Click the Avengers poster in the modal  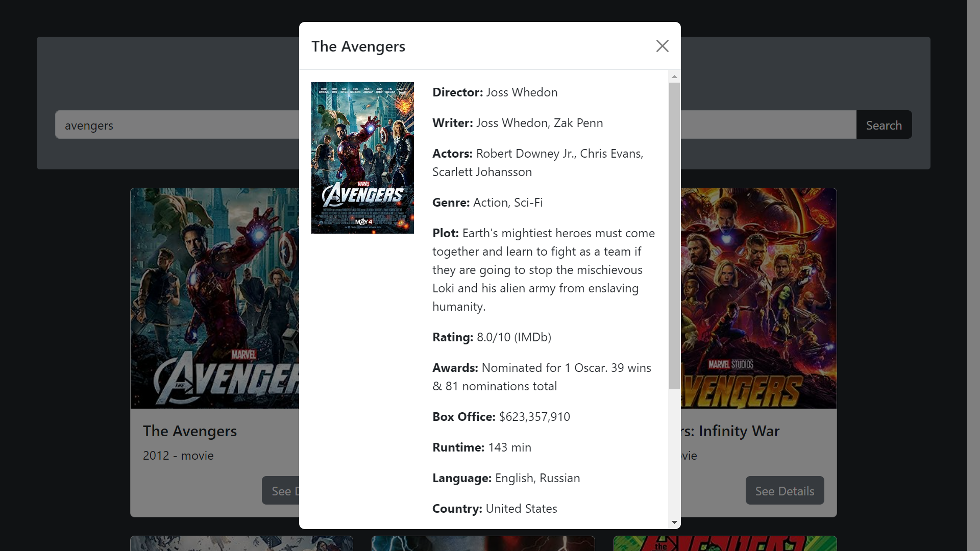(362, 158)
